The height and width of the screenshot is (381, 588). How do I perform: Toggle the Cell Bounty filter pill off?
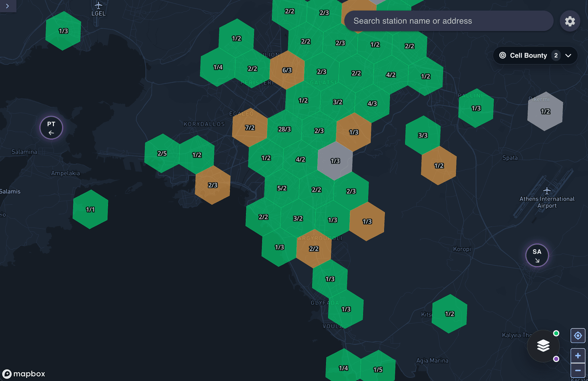coord(528,55)
